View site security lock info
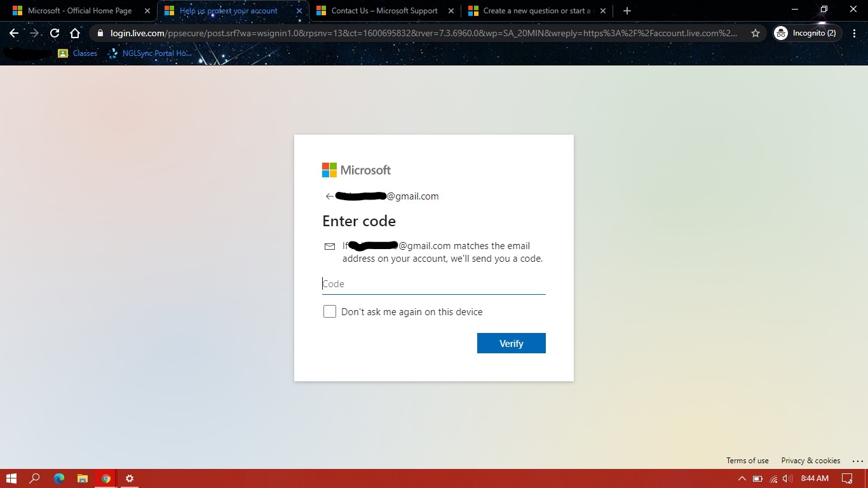The height and width of the screenshot is (488, 868). point(100,33)
